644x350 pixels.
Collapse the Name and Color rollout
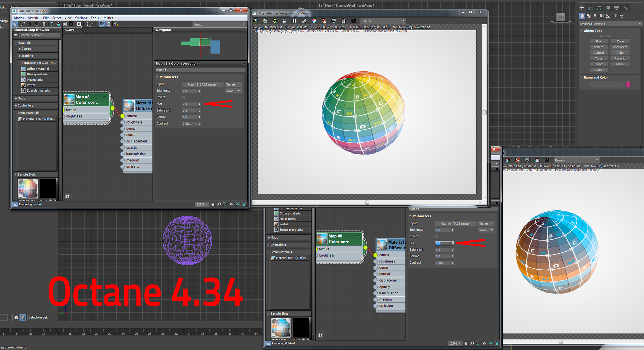pos(610,77)
